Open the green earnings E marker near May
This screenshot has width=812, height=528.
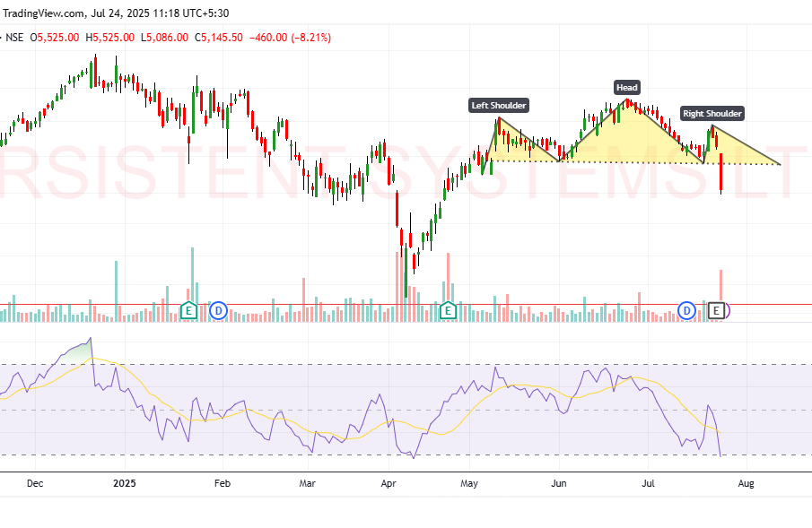pyautogui.click(x=448, y=310)
